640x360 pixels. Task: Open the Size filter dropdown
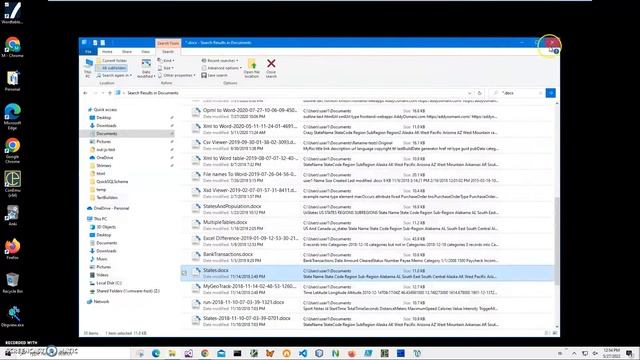point(165,68)
